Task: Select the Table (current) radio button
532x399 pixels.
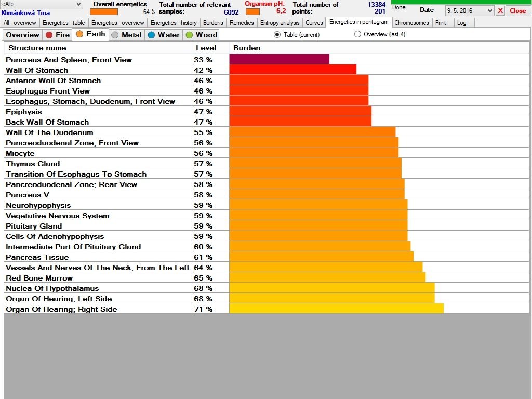Action: pyautogui.click(x=277, y=35)
